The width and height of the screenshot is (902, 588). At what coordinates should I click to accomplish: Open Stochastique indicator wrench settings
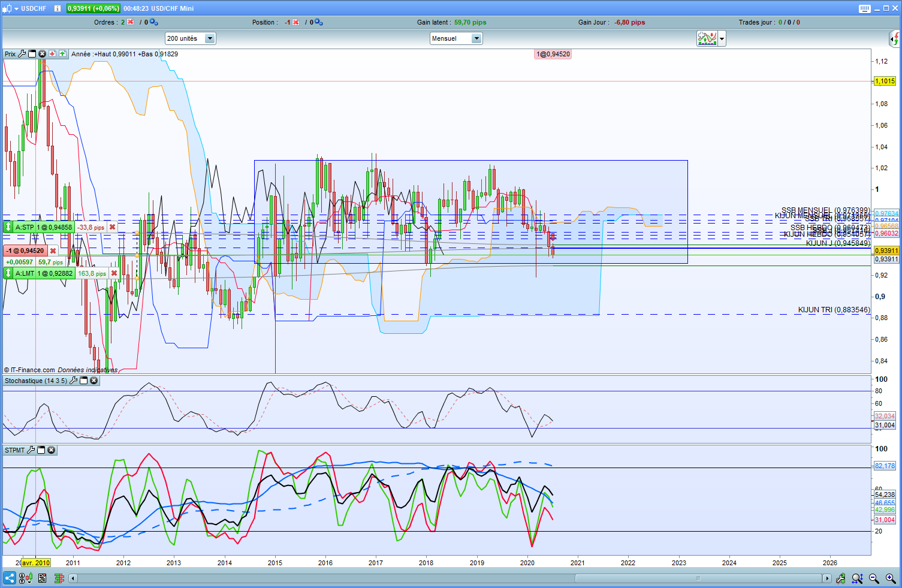(74, 381)
